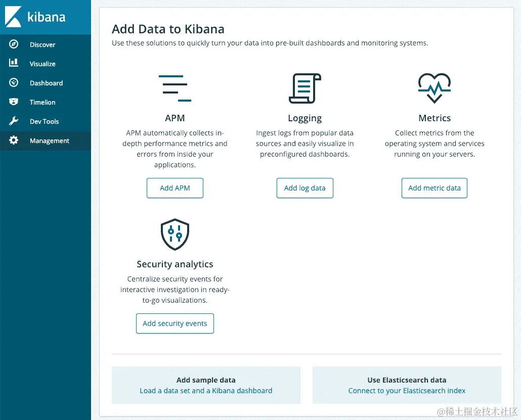The width and height of the screenshot is (521, 420).
Task: Select Management in the sidebar
Action: pos(46,141)
